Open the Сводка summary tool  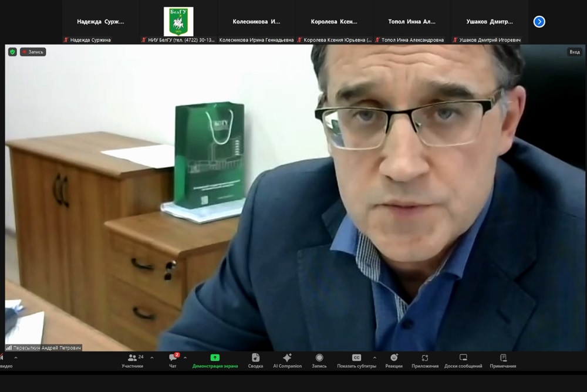(x=255, y=360)
